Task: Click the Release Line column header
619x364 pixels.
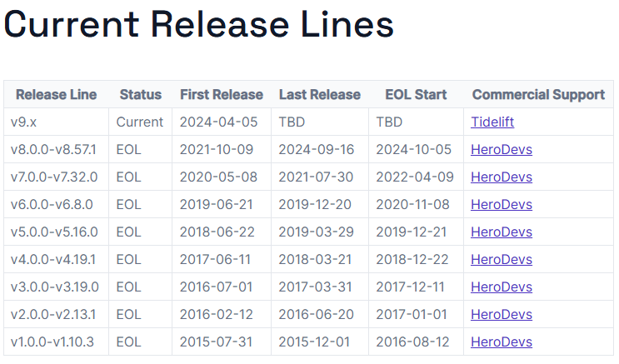Action: (56, 95)
